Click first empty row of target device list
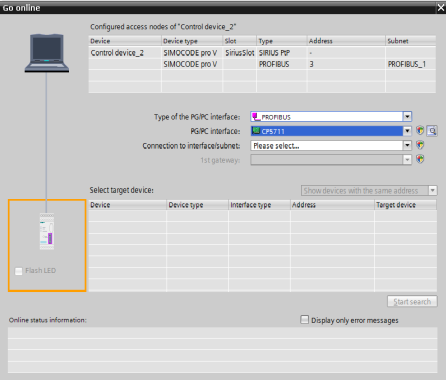The height and width of the screenshot is (380, 446). (263, 216)
